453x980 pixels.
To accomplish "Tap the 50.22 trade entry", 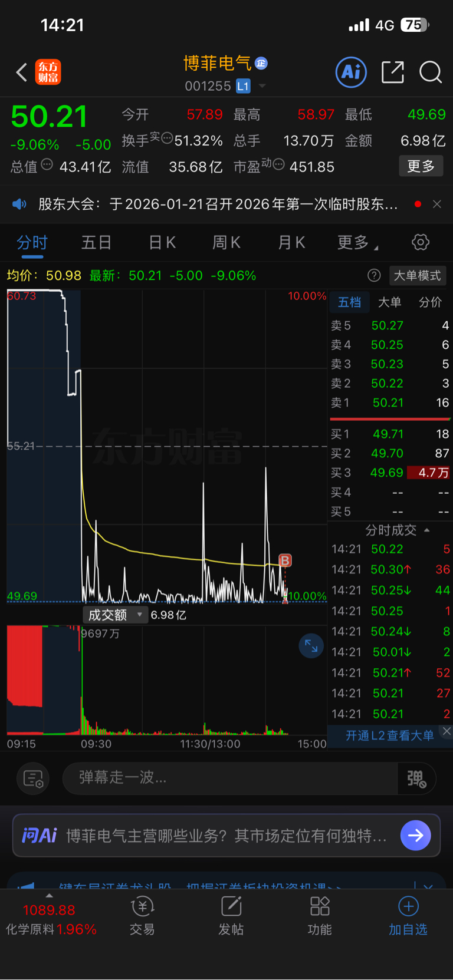I will click(390, 549).
